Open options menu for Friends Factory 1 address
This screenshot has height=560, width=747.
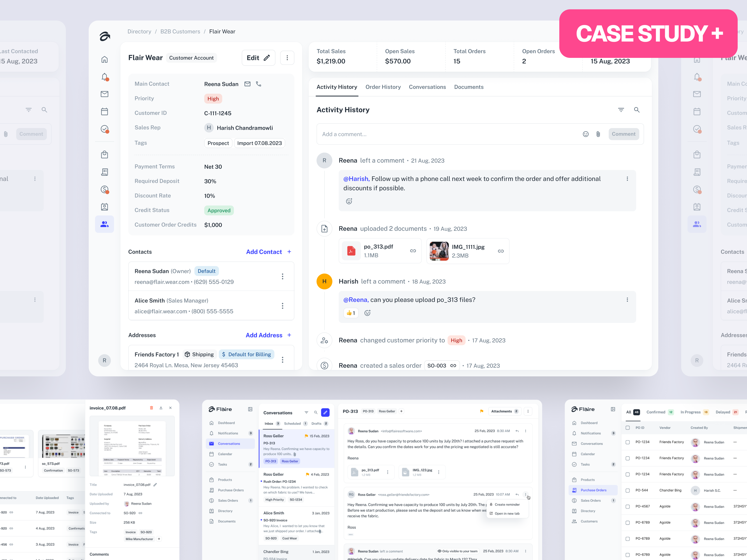pyautogui.click(x=282, y=360)
